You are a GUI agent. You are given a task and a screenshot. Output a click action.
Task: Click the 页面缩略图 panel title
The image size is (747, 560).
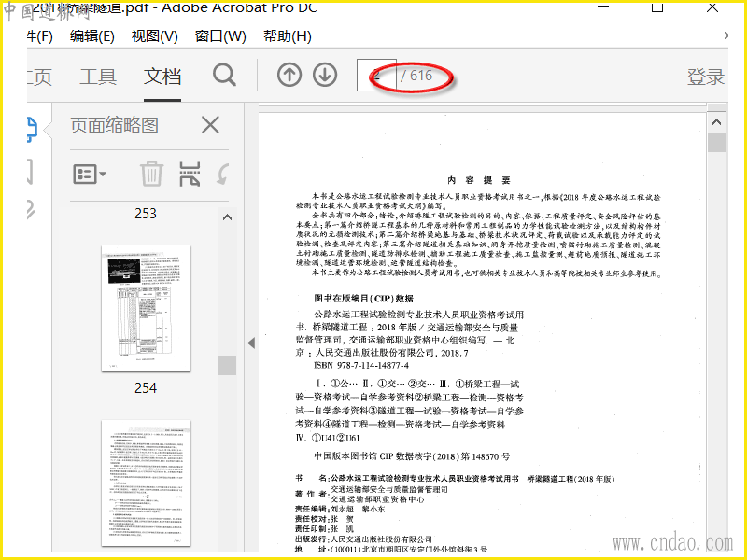114,125
